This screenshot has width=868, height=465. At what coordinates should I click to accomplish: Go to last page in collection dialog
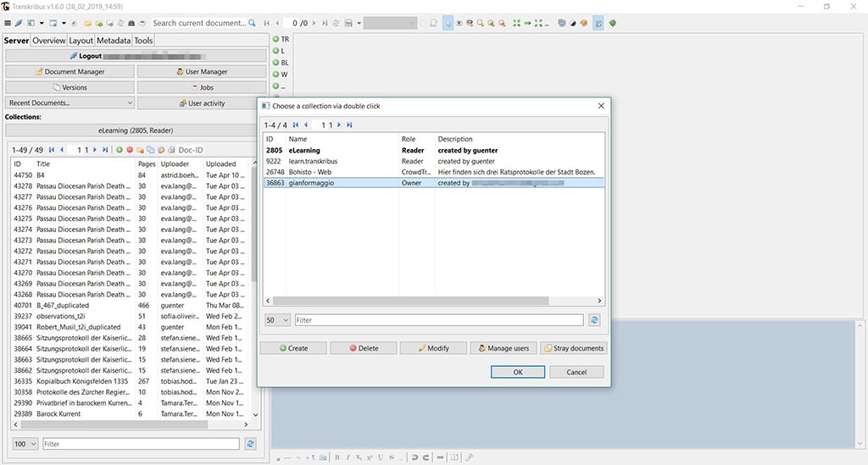pyautogui.click(x=349, y=125)
